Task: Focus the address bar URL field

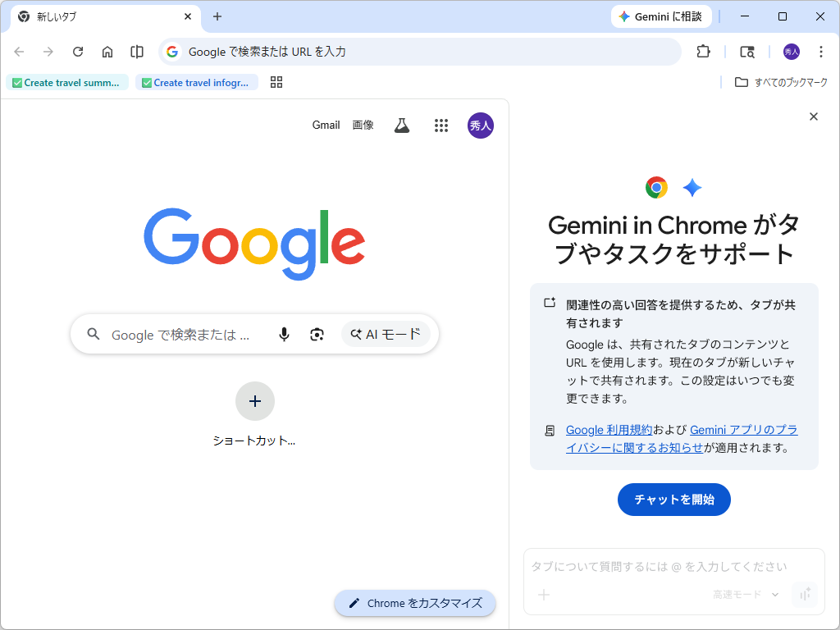Action: pyautogui.click(x=421, y=52)
